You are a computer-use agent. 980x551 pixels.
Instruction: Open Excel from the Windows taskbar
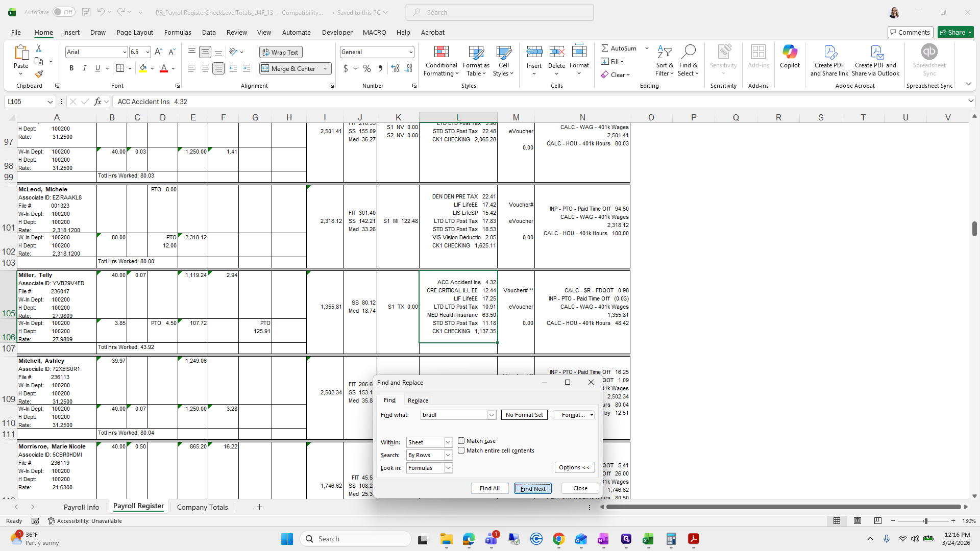648,539
